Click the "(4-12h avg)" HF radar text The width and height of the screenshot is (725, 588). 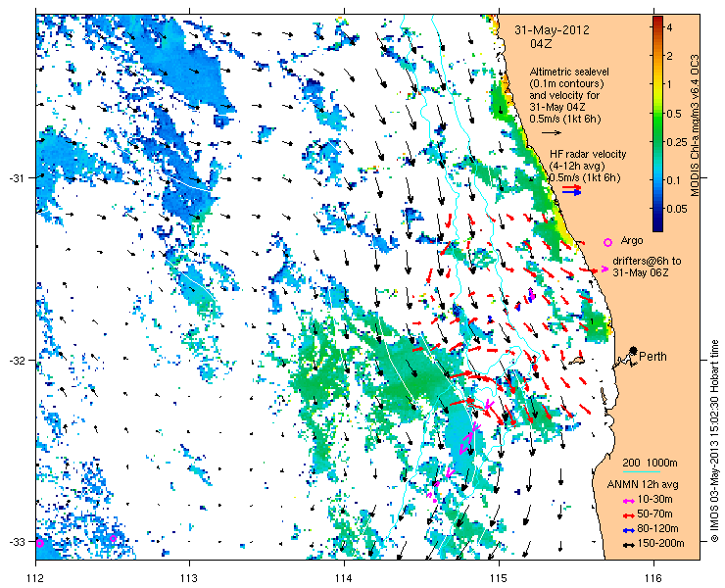point(577,166)
